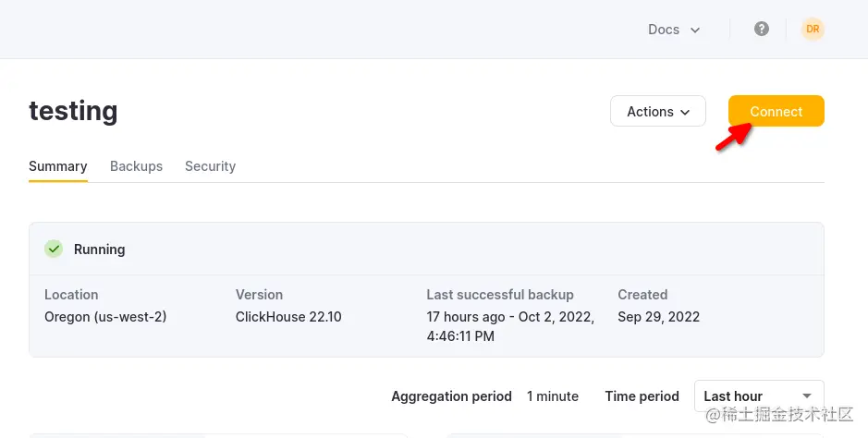
Task: Click the Sep 29, 2022 created date
Action: coord(658,317)
